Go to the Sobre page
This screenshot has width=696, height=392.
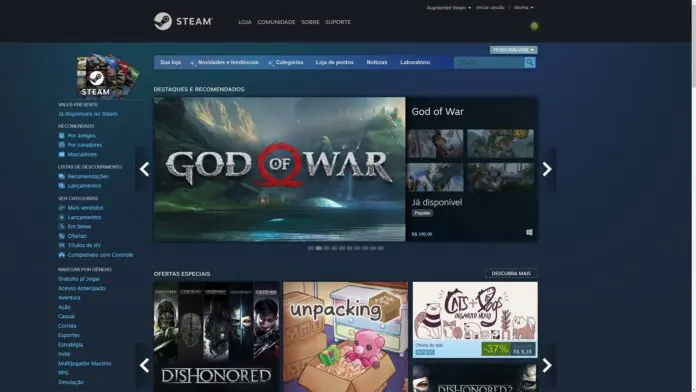(310, 22)
